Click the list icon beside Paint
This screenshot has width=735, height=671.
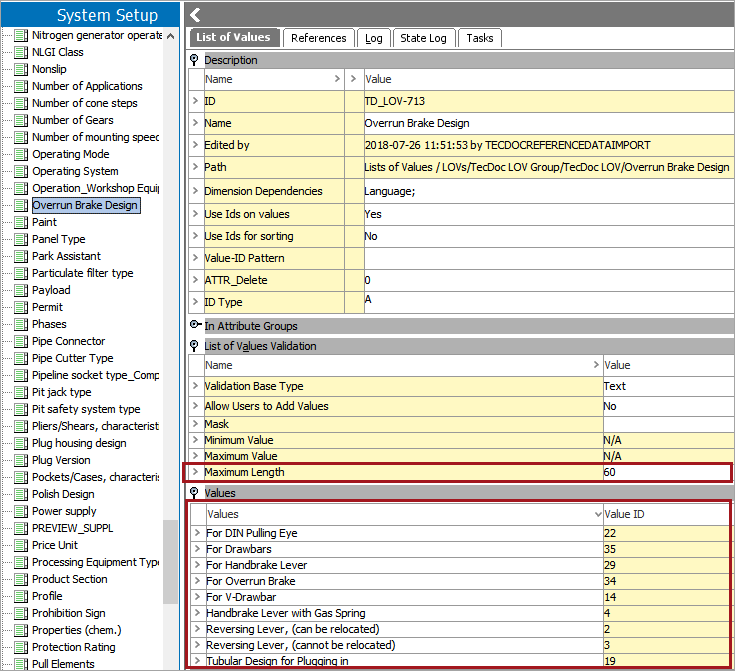point(21,222)
